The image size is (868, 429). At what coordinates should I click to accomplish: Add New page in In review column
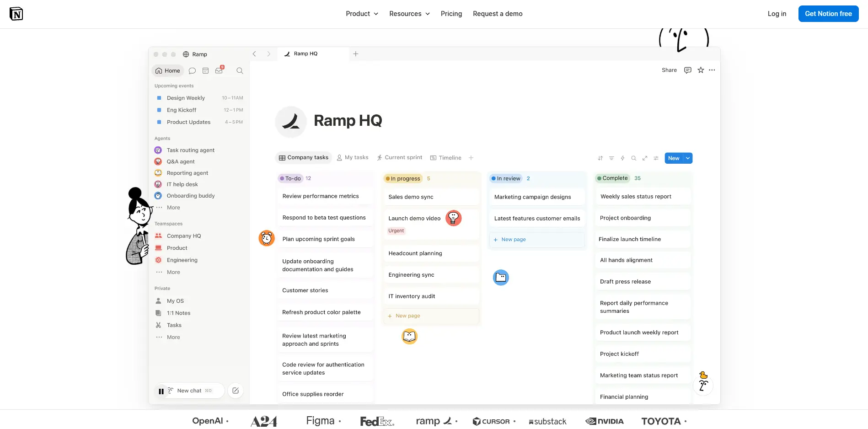click(x=537, y=240)
